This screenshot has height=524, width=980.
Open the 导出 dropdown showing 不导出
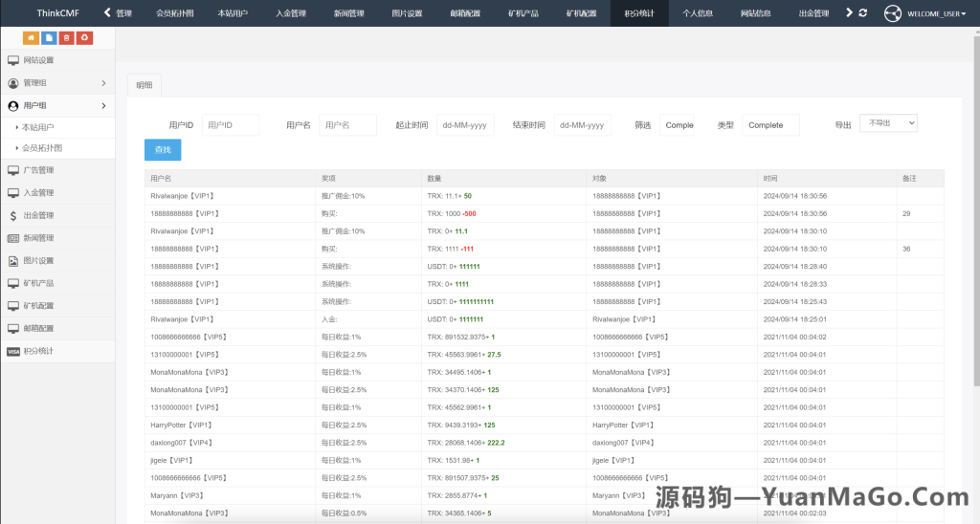tap(888, 123)
